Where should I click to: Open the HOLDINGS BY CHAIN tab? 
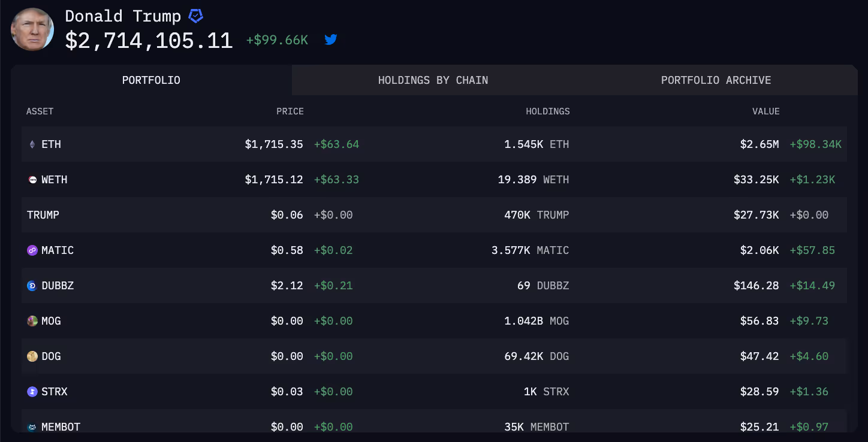[433, 80]
